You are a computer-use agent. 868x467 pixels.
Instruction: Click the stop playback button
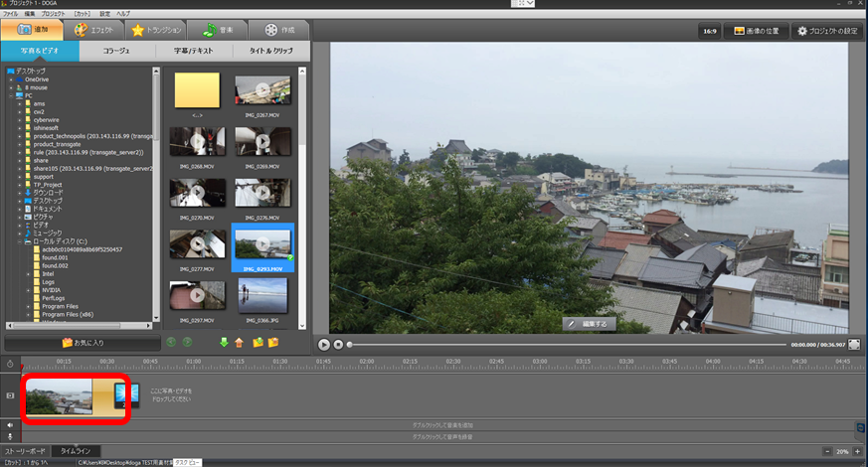click(338, 344)
